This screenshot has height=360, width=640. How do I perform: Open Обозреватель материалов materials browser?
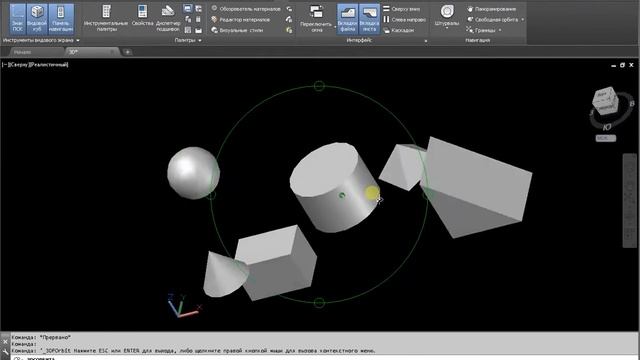pyautogui.click(x=246, y=9)
